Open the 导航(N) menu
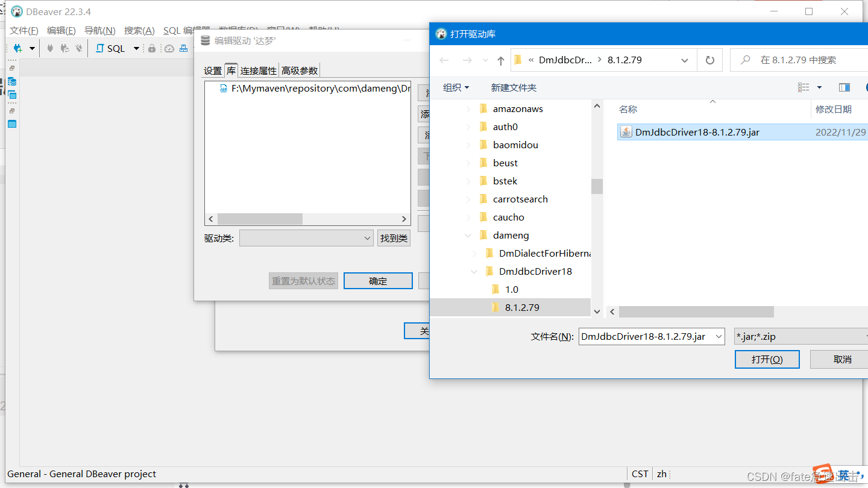The image size is (868, 488). (100, 31)
